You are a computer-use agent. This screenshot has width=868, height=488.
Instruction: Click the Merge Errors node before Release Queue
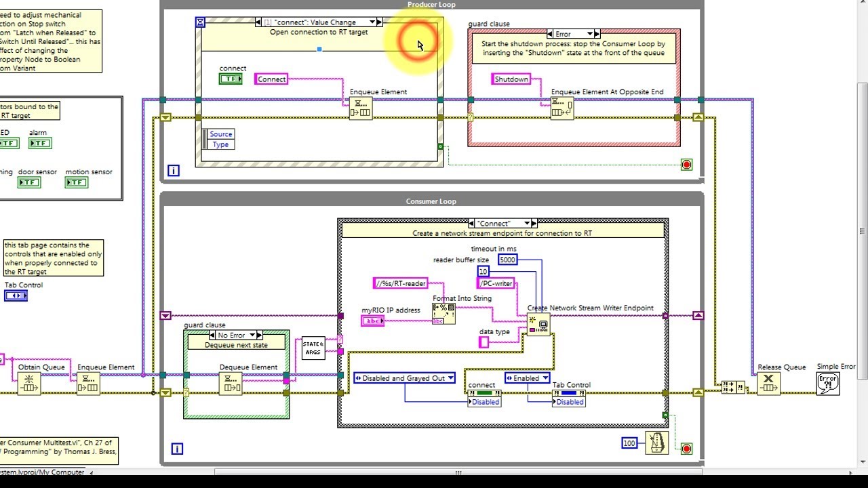click(x=733, y=387)
